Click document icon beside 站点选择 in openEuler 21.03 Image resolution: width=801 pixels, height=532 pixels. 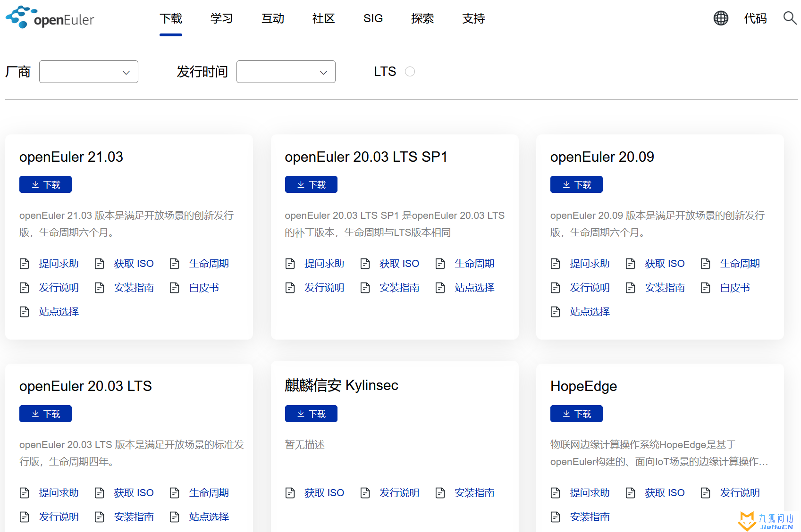(x=25, y=312)
